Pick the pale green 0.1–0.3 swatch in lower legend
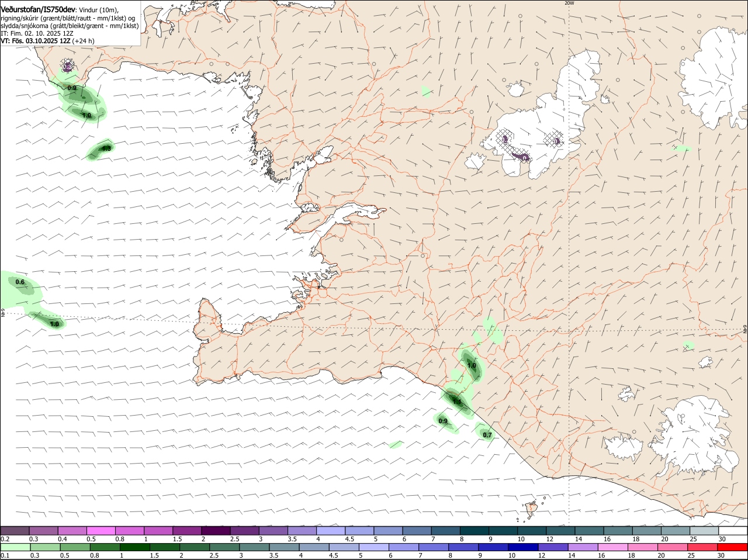 (15, 547)
